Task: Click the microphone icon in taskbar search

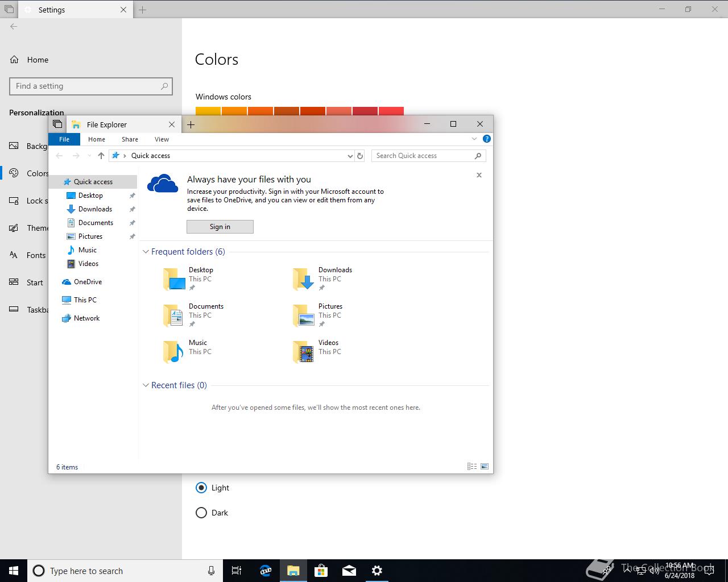Action: 211,571
